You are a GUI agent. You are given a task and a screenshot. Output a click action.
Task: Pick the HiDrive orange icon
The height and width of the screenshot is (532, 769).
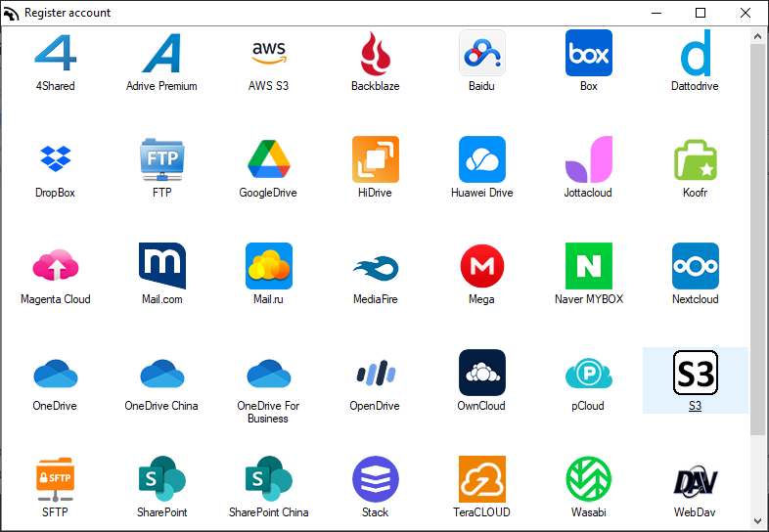click(375, 159)
